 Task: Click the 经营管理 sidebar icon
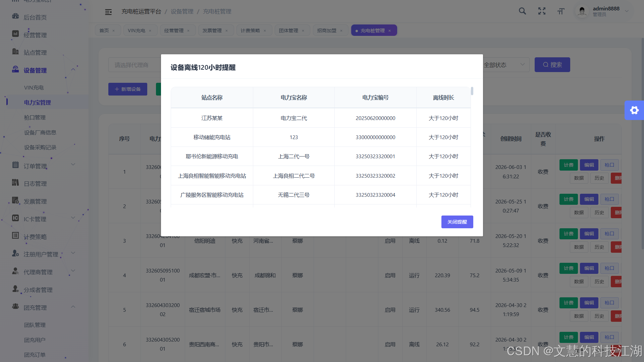click(x=15, y=34)
